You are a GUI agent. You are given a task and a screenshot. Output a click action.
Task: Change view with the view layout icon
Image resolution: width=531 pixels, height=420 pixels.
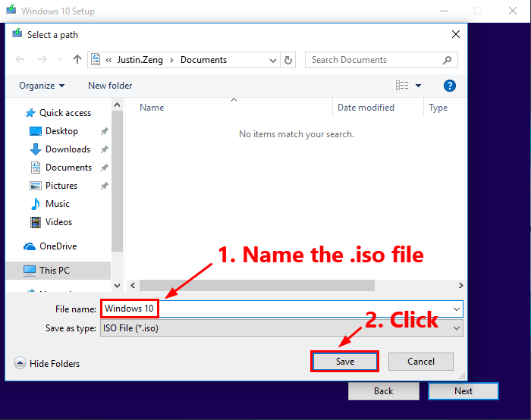[402, 86]
